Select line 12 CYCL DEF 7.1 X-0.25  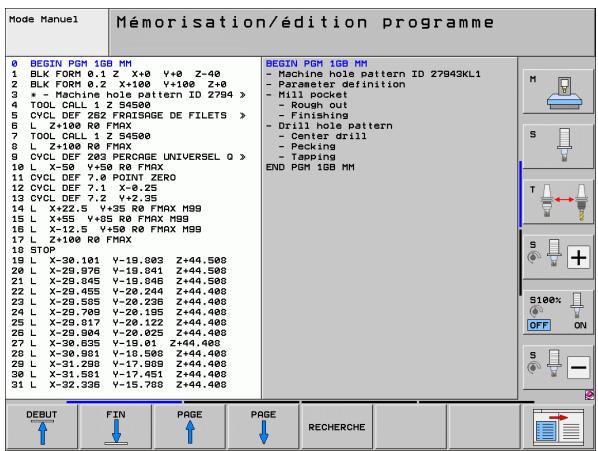tap(84, 188)
